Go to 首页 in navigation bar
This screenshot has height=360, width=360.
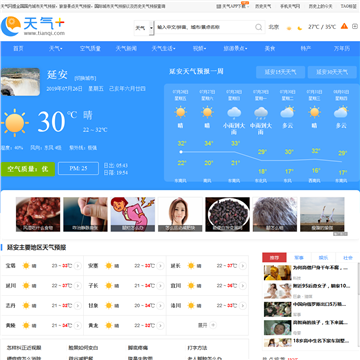pyautogui.click(x=18, y=49)
